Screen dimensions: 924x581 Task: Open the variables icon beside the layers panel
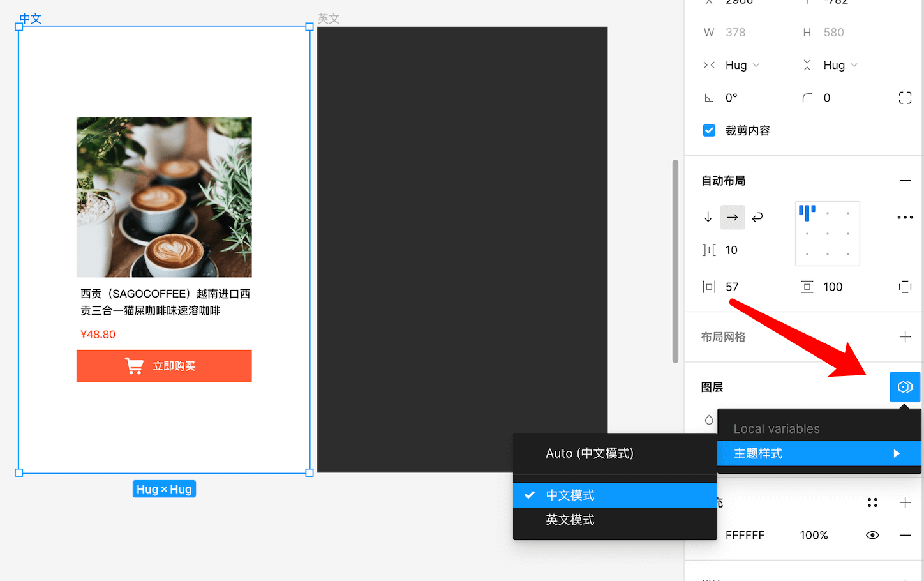coord(905,387)
